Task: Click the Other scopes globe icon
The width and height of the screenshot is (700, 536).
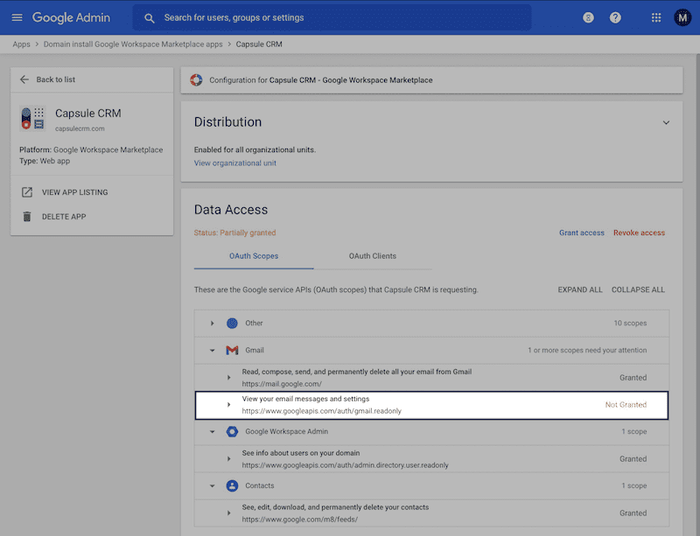Action: (x=232, y=323)
